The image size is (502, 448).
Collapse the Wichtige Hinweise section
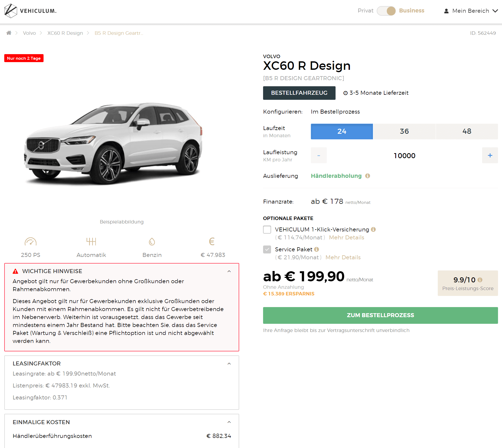coord(229,271)
